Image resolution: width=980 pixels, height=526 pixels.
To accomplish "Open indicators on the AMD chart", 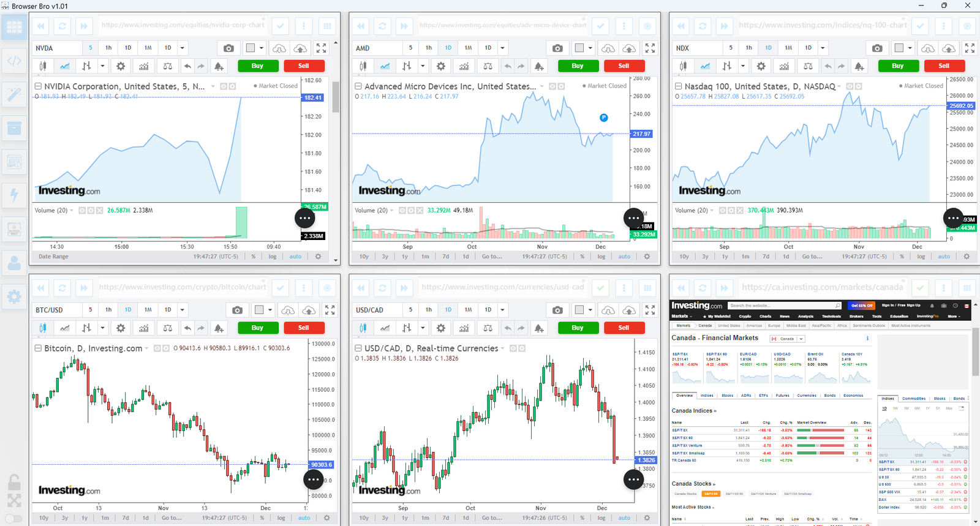I will pyautogui.click(x=464, y=66).
